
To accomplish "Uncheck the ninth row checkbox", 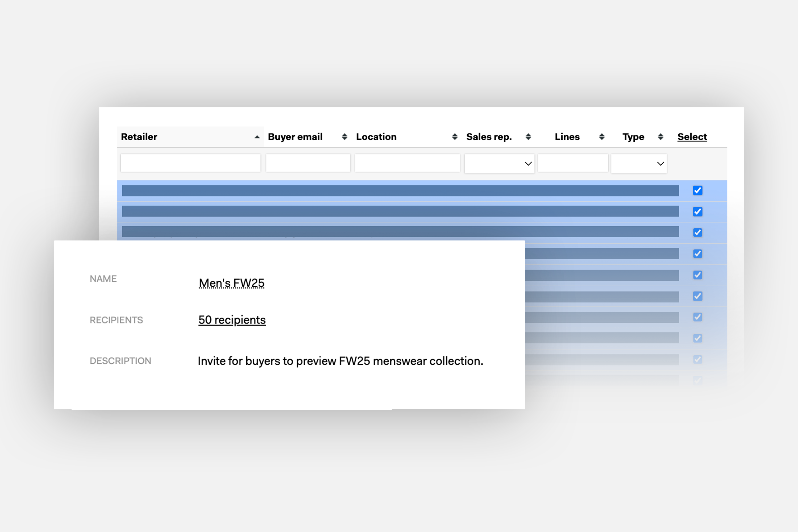I will (x=697, y=359).
